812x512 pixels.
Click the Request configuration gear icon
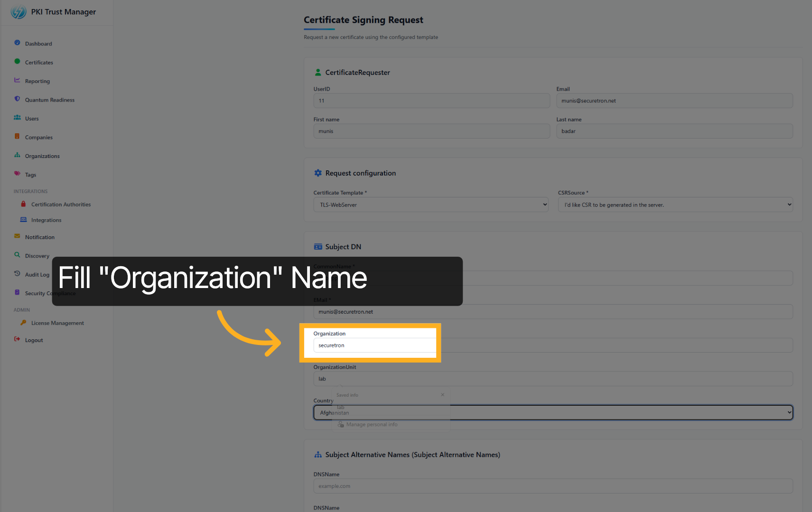[317, 173]
